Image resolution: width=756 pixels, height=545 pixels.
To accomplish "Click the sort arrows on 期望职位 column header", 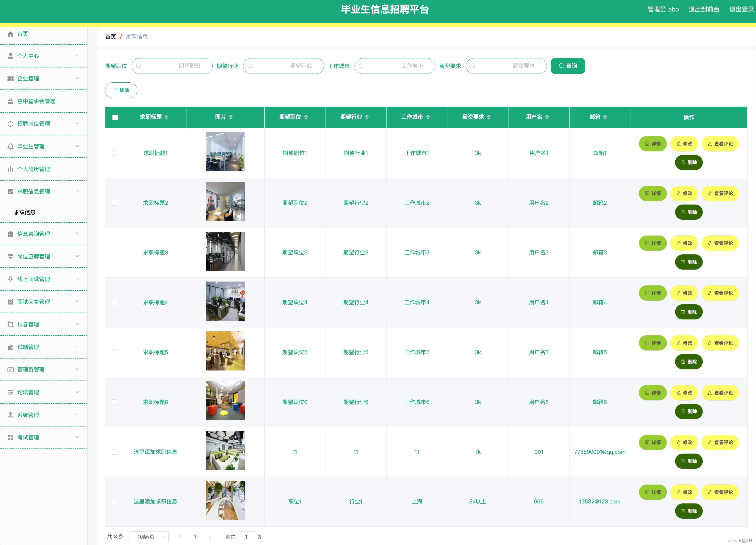I will pyautogui.click(x=306, y=117).
